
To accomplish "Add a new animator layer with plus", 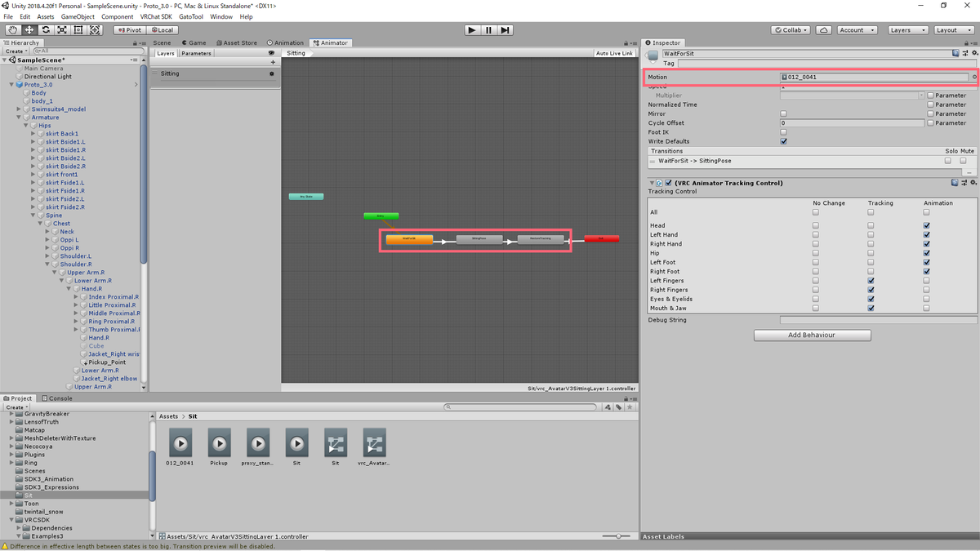I will [273, 63].
